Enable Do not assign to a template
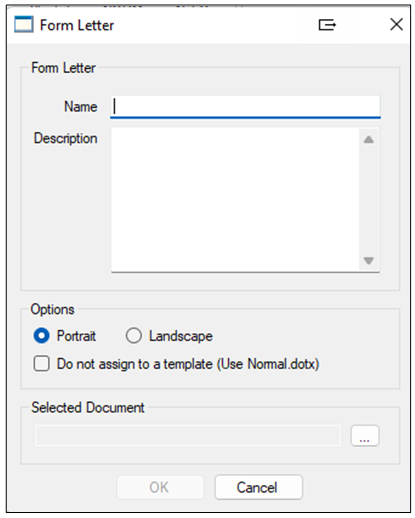Image resolution: width=415 pixels, height=518 pixels. (x=42, y=364)
